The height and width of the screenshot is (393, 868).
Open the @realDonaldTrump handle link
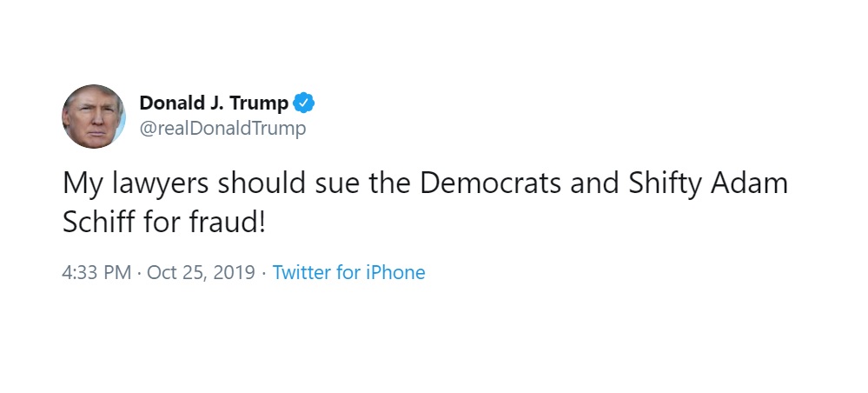pos(222,129)
